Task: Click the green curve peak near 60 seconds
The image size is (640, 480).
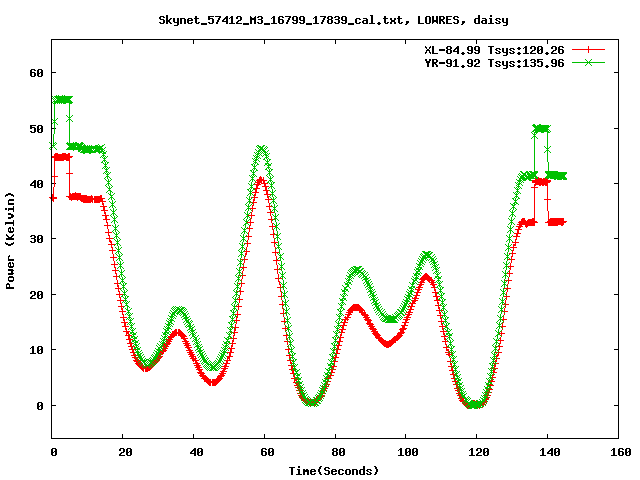Action: (x=262, y=150)
